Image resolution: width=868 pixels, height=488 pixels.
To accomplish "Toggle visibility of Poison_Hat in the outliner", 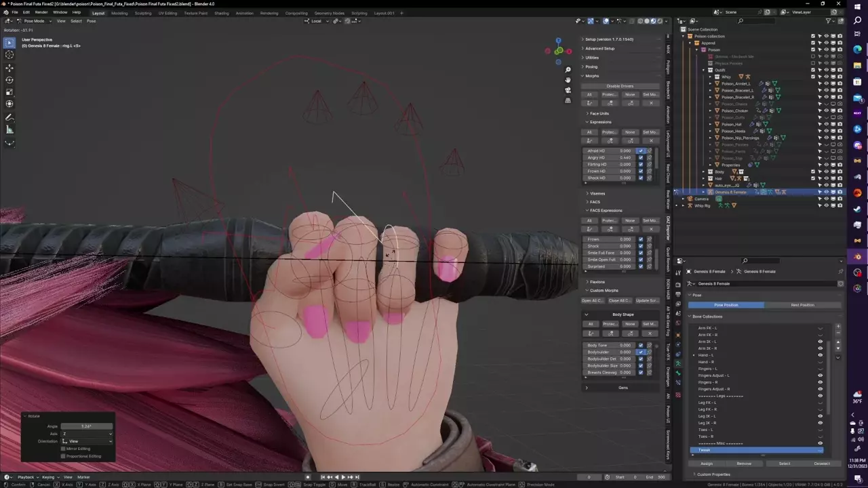I will [826, 124].
